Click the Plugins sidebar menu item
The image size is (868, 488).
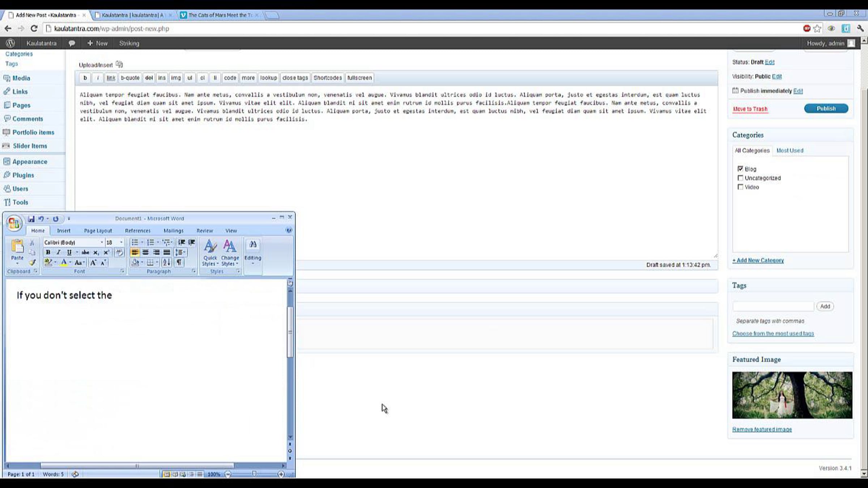(x=23, y=175)
